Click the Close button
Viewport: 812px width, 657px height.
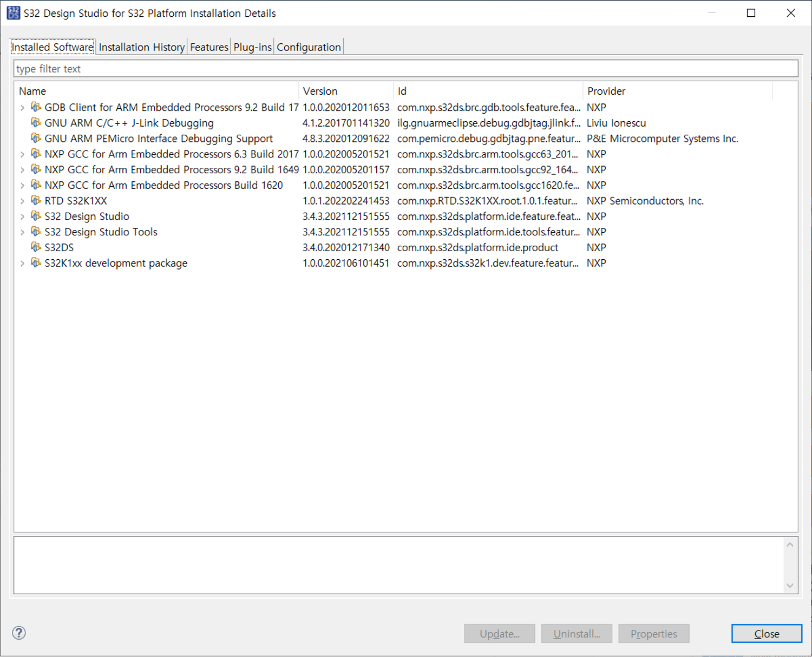[767, 634]
